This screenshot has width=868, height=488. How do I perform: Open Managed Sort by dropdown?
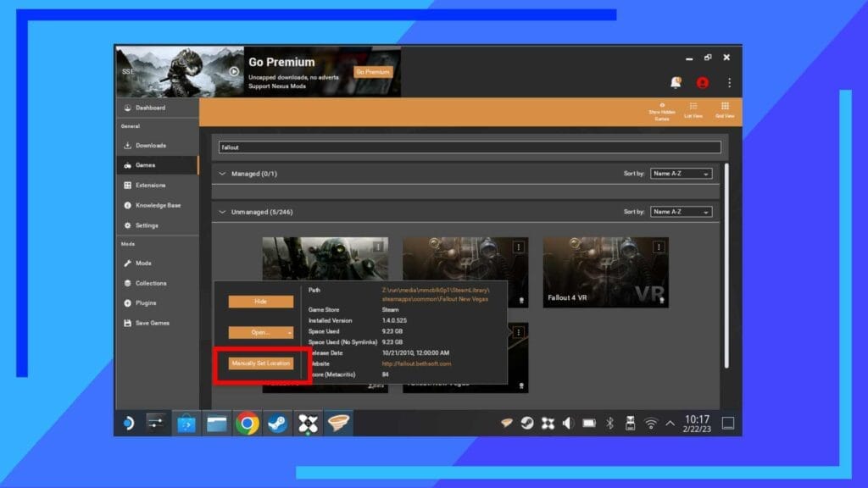[x=681, y=174]
